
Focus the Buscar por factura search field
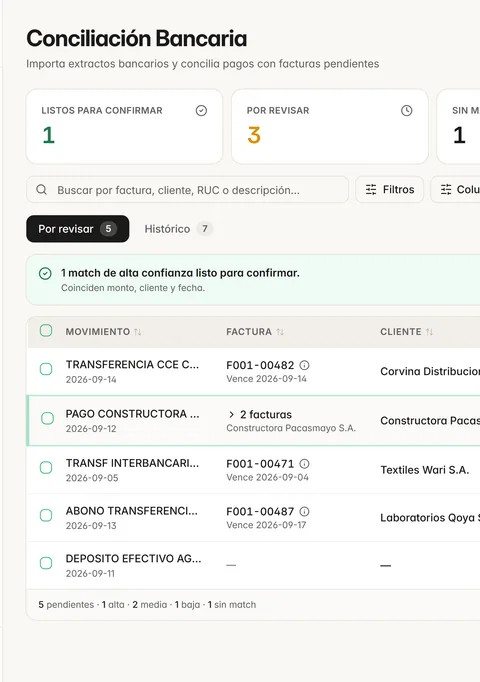point(187,190)
